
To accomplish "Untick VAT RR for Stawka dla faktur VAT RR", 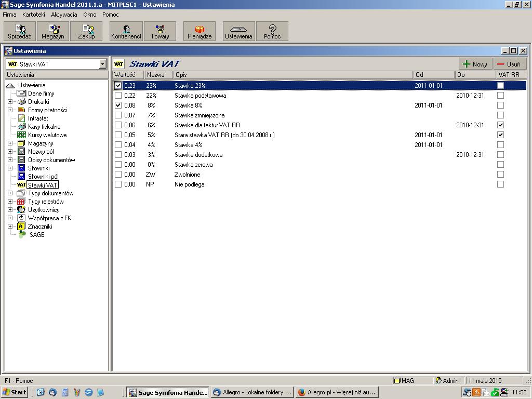I will (500, 125).
